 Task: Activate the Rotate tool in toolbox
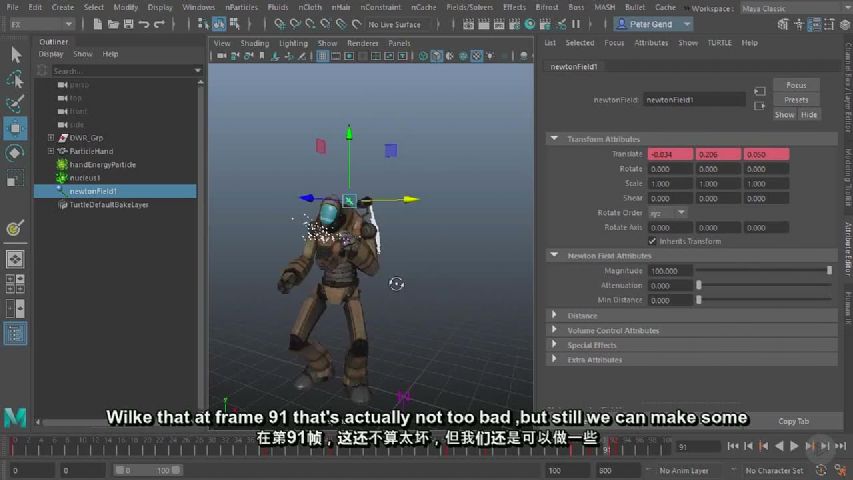pos(15,153)
